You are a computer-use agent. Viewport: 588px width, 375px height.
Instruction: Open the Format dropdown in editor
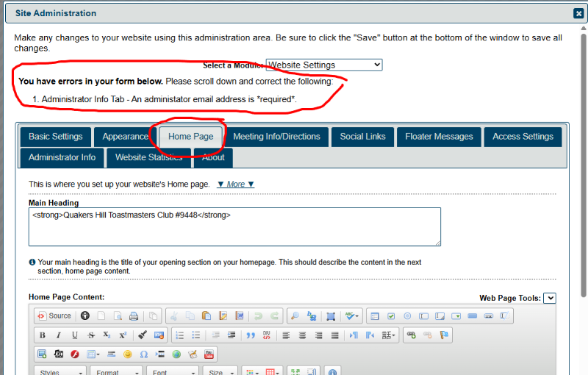(117, 372)
